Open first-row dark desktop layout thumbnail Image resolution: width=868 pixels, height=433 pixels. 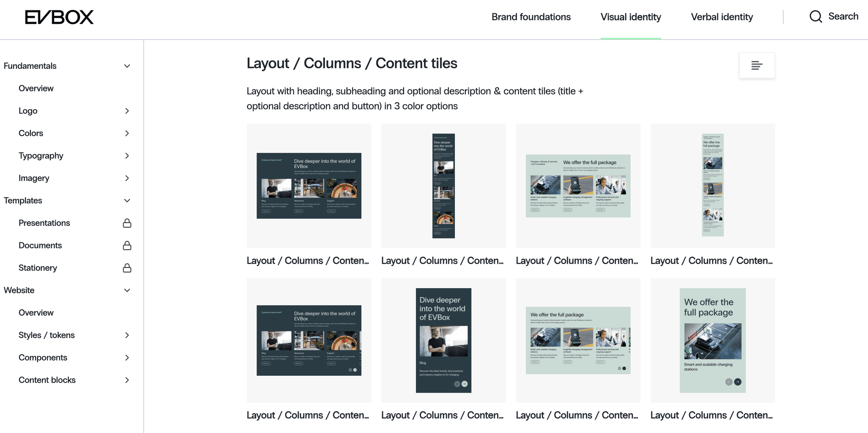click(309, 186)
